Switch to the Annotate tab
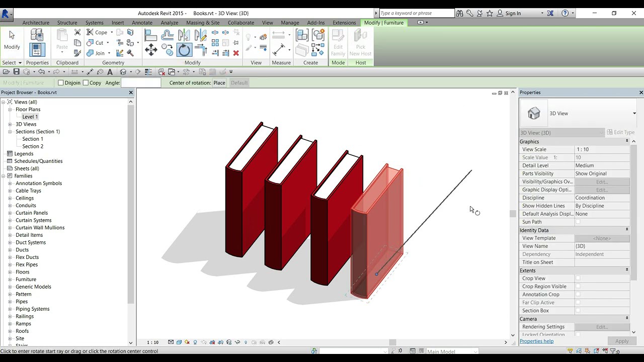Image resolution: width=644 pixels, height=362 pixels. (142, 23)
